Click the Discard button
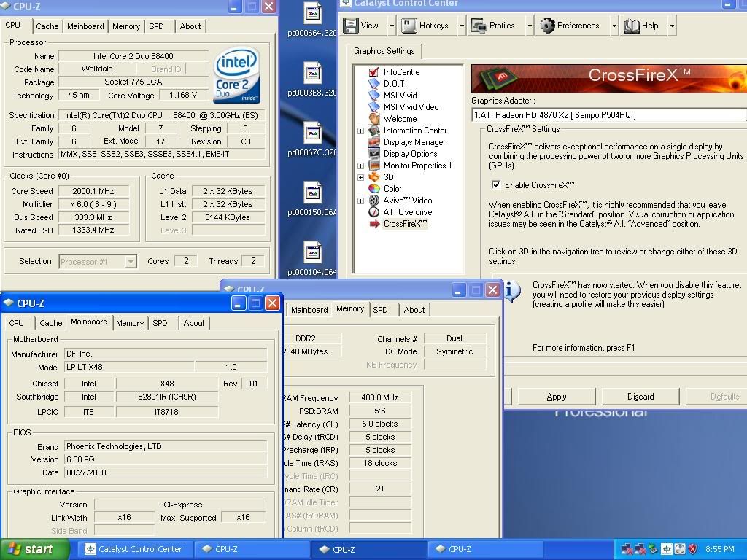747x560 pixels. [x=640, y=397]
